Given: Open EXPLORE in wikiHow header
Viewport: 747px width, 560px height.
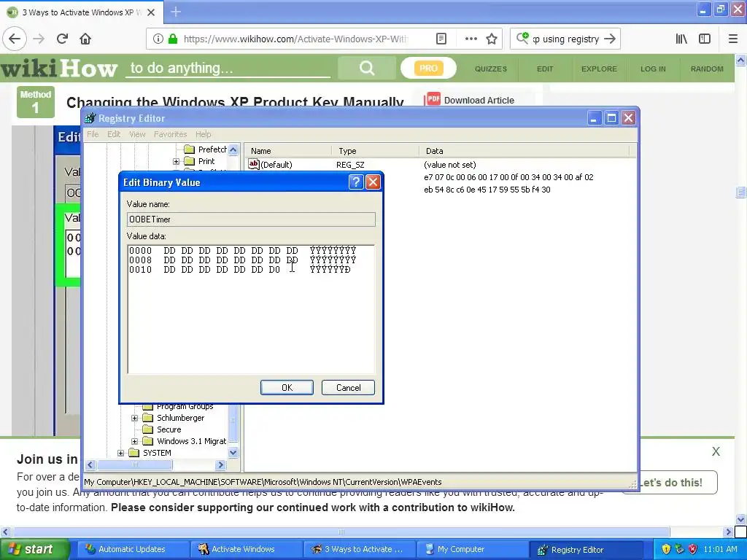Looking at the screenshot, I should [x=600, y=69].
